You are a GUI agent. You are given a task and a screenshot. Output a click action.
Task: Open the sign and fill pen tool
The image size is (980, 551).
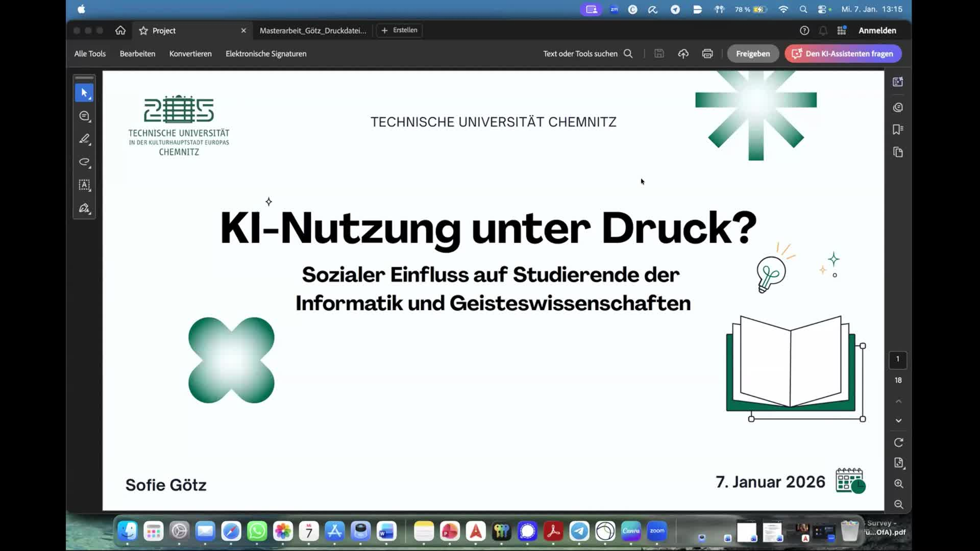point(84,208)
